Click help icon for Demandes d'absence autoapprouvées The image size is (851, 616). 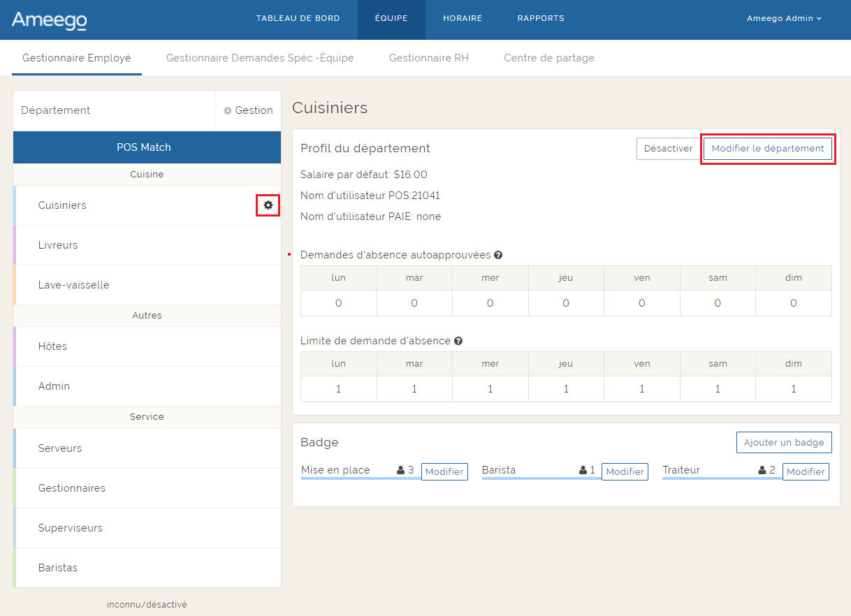click(x=498, y=255)
